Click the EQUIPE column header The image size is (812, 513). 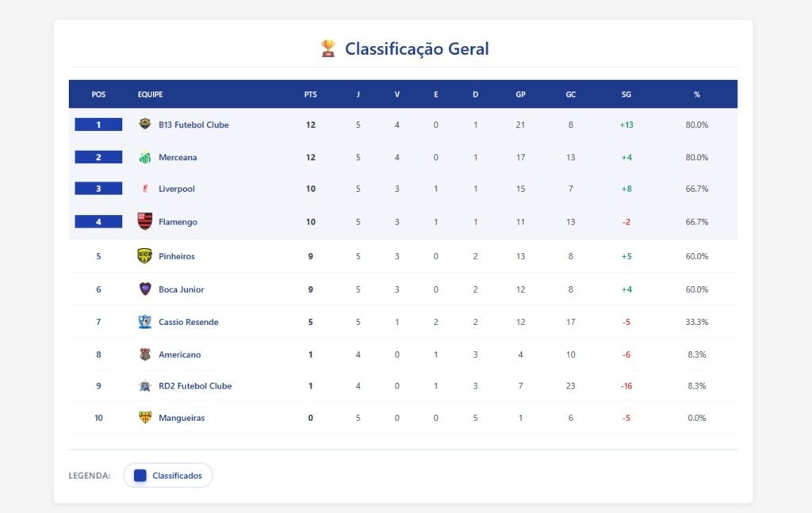(x=150, y=94)
